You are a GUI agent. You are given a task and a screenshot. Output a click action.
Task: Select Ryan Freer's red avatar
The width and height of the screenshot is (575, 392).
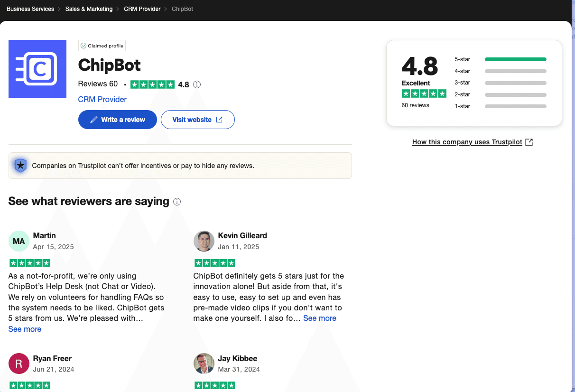pyautogui.click(x=19, y=364)
